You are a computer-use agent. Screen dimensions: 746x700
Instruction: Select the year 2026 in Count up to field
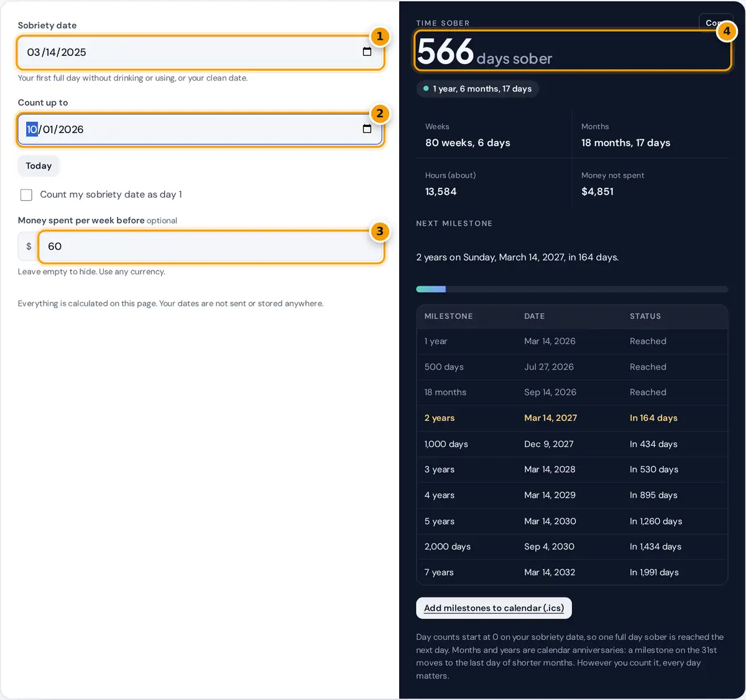point(71,129)
